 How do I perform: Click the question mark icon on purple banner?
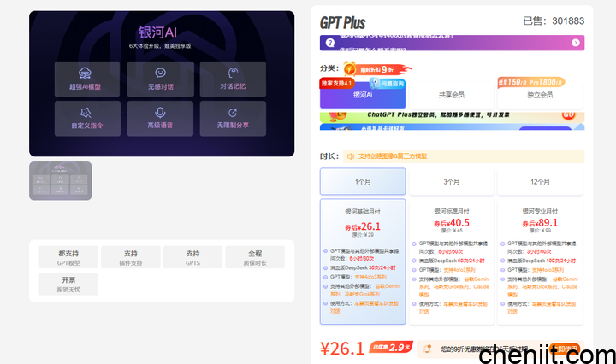click(x=329, y=42)
